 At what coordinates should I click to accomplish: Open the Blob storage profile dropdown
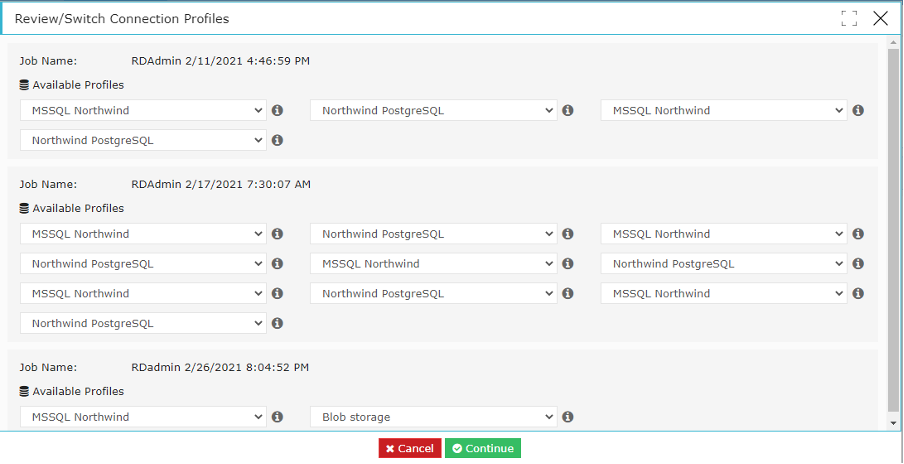(434, 417)
